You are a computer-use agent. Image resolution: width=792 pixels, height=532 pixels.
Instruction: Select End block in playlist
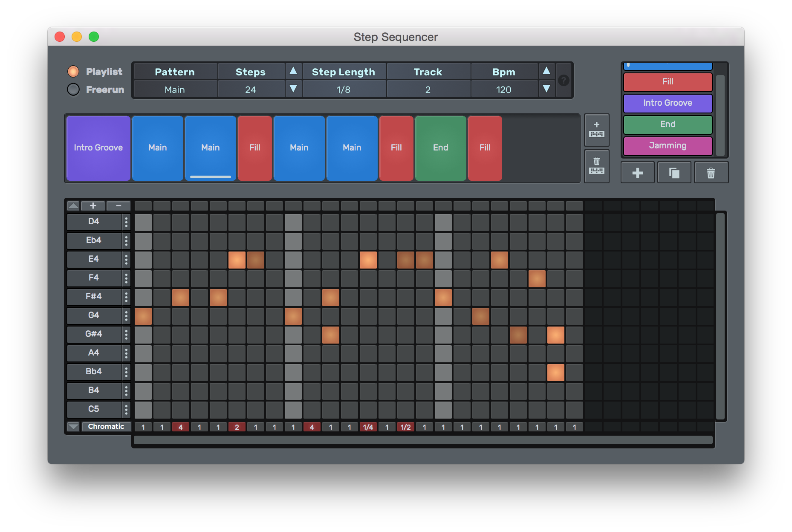(x=441, y=148)
